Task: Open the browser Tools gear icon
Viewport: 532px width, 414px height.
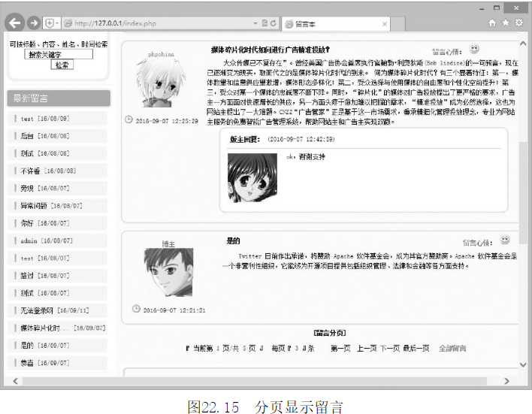Action: click(518, 23)
